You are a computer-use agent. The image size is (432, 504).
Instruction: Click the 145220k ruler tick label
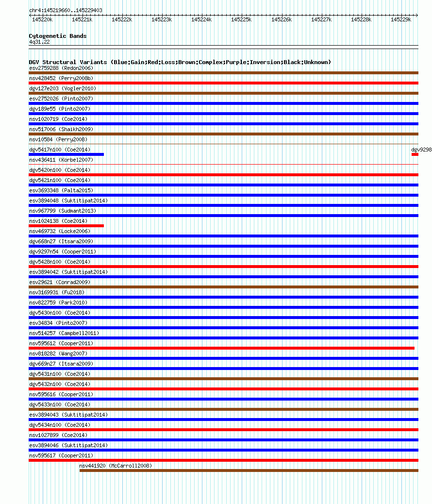click(42, 19)
